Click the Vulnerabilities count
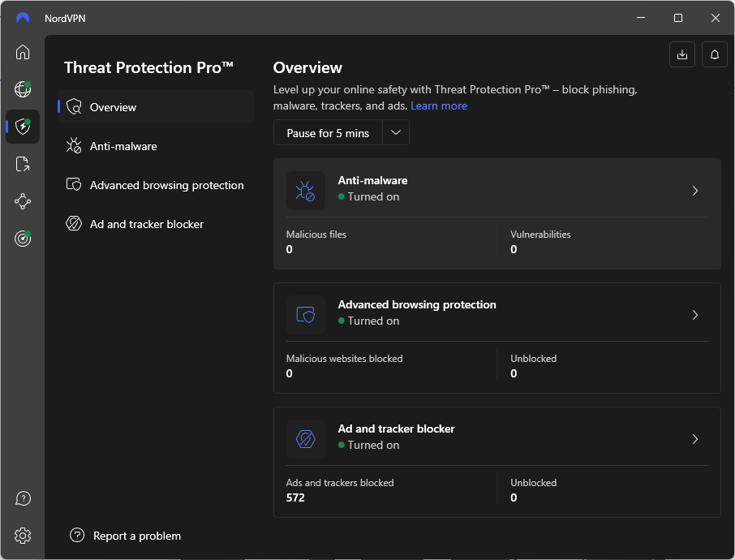Screen dimensions: 735x560 [514, 249]
